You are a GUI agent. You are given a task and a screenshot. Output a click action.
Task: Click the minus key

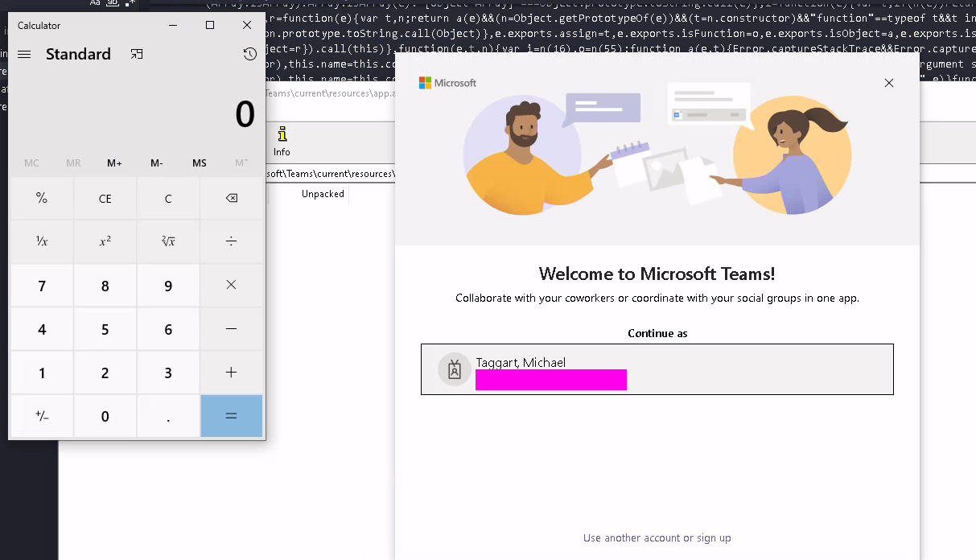[232, 328]
